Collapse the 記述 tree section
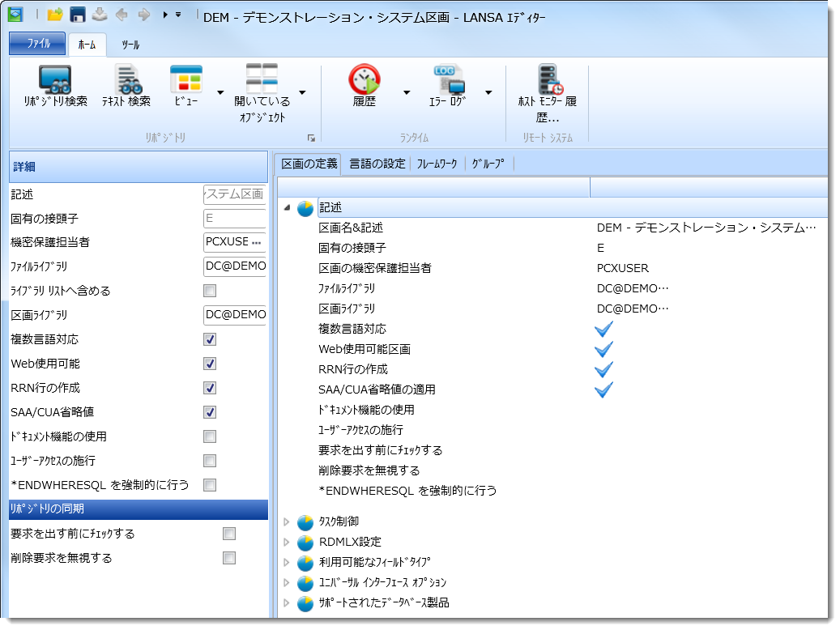840x630 pixels. [x=287, y=208]
